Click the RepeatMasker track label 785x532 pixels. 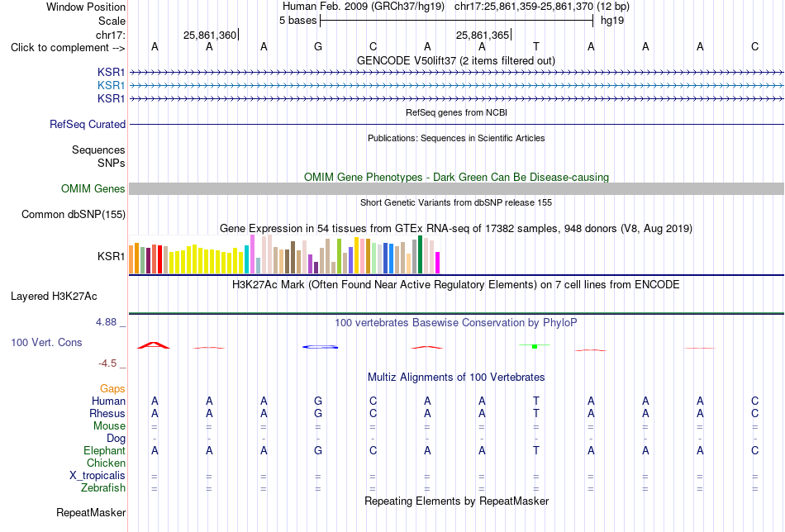point(91,512)
